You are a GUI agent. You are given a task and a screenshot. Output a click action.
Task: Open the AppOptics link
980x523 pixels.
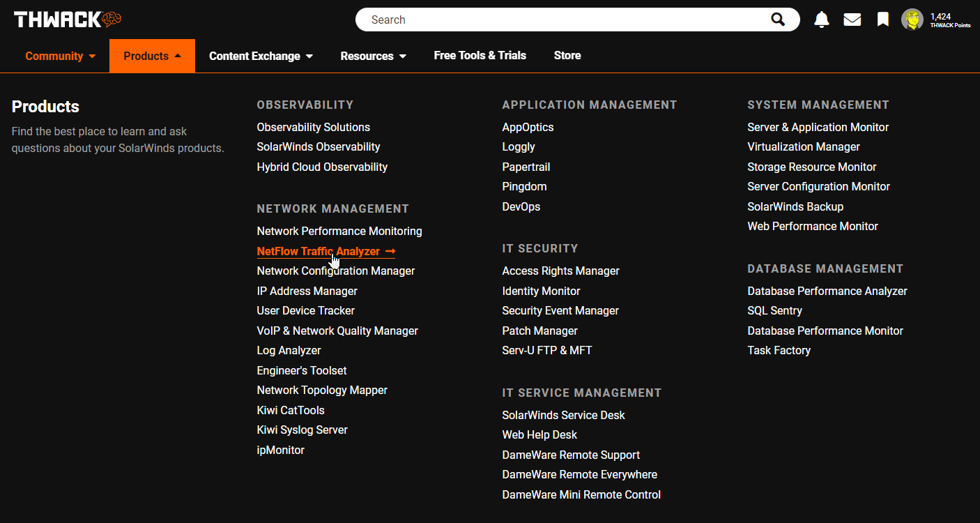pyautogui.click(x=528, y=127)
